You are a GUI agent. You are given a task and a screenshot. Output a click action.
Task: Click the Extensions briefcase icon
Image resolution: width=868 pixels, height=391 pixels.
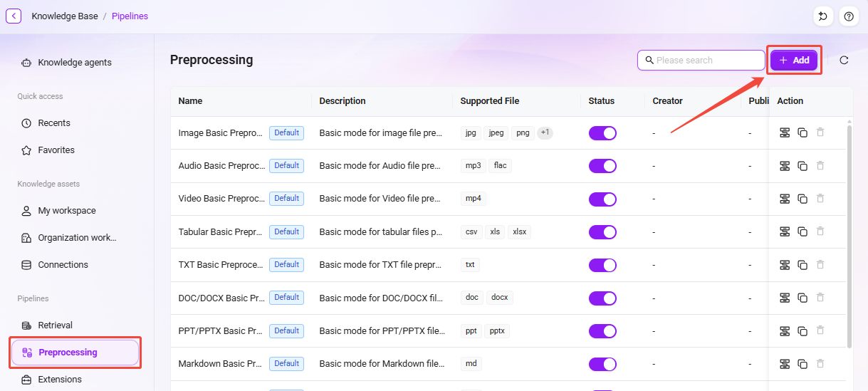[x=26, y=380]
